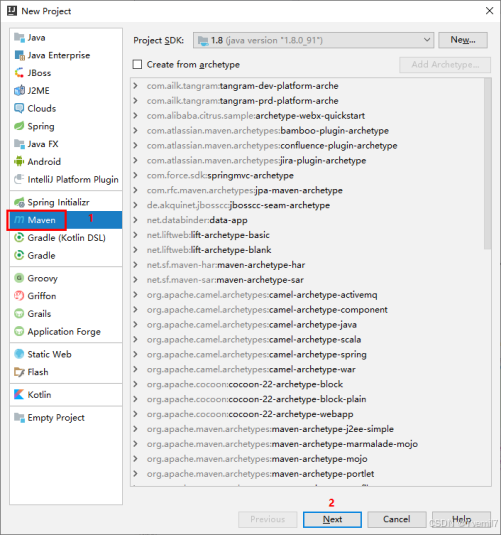The image size is (502, 535).
Task: Select the Kotlin K icon
Action: [19, 394]
